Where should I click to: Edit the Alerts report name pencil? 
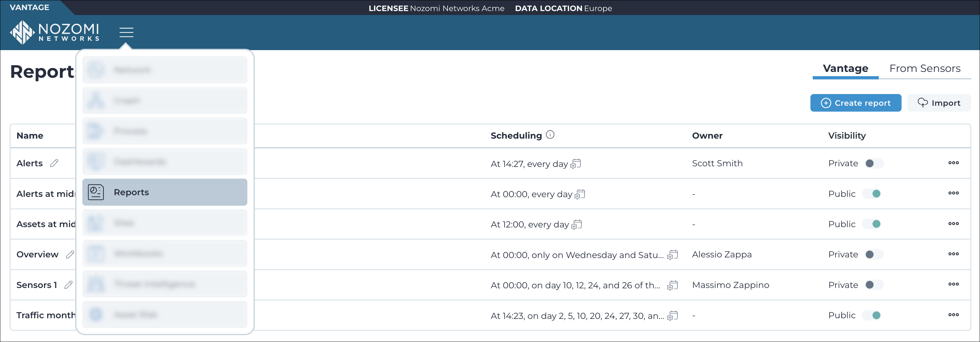54,163
